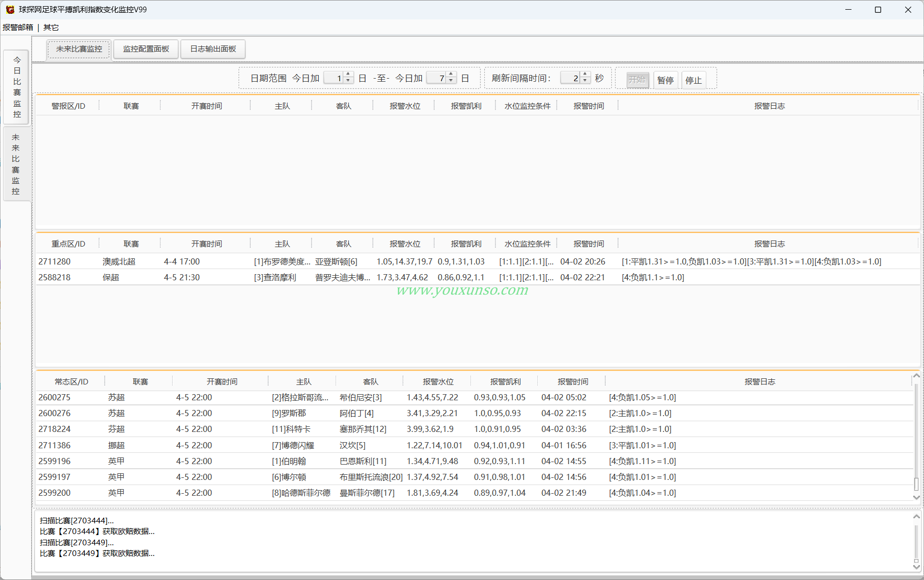Select normal zone row 2718224

(x=475, y=429)
